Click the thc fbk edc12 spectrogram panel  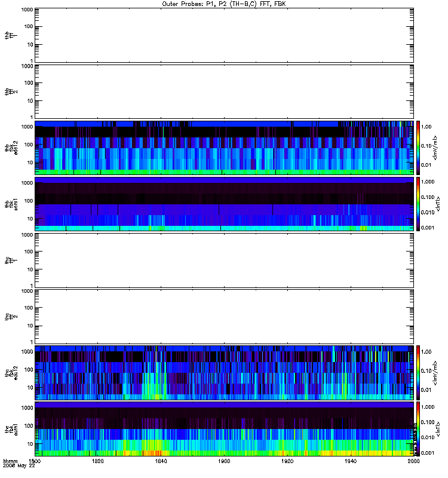(225, 373)
